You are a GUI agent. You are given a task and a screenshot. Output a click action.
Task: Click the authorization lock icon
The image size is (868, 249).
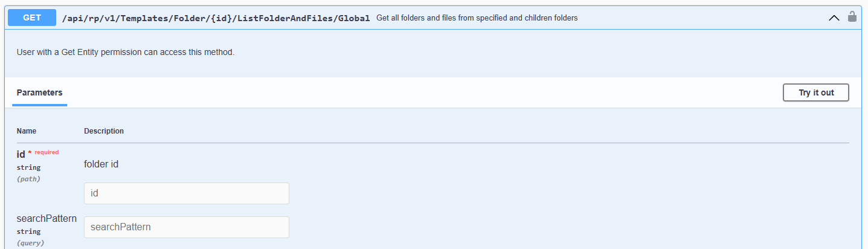[852, 17]
